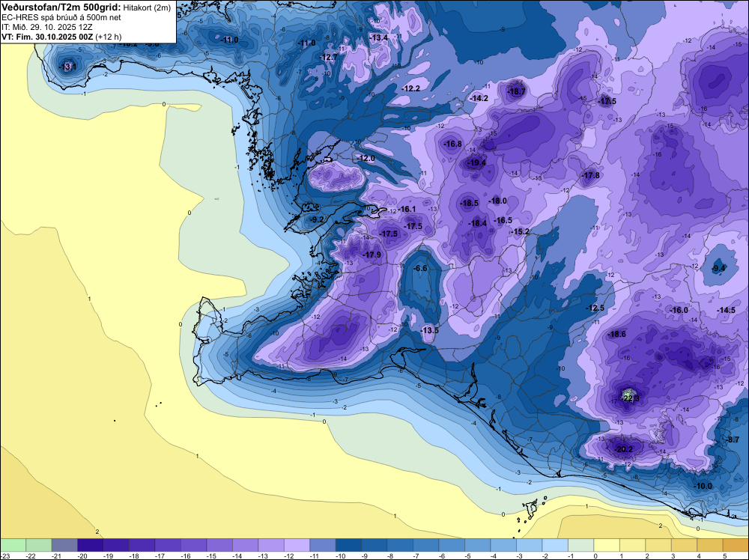Select the -8.7 temperature label
749x560 pixels.
coord(733,439)
